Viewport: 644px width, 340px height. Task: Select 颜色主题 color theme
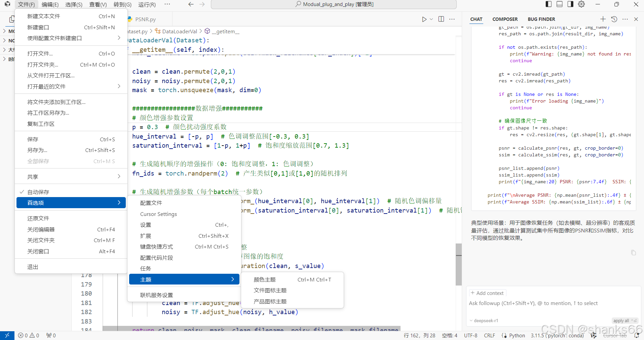click(292, 279)
